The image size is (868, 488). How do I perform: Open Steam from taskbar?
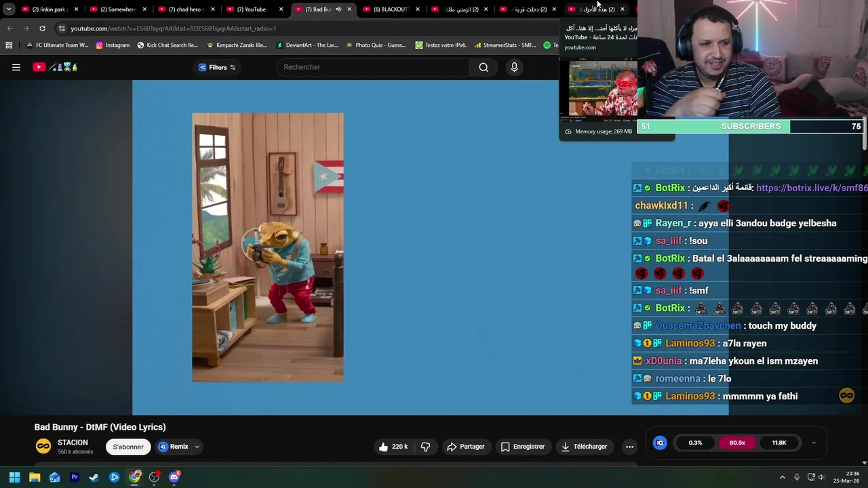pos(94,477)
